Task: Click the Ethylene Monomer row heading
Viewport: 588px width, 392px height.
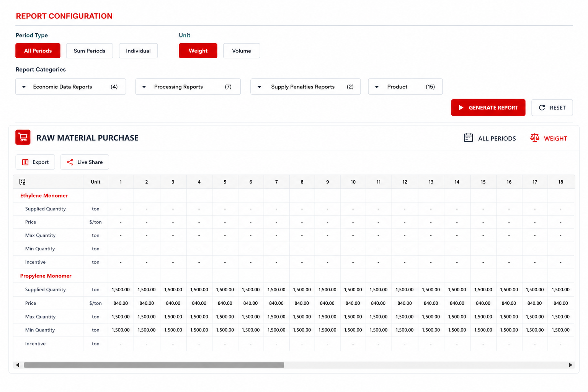Action: (x=44, y=196)
